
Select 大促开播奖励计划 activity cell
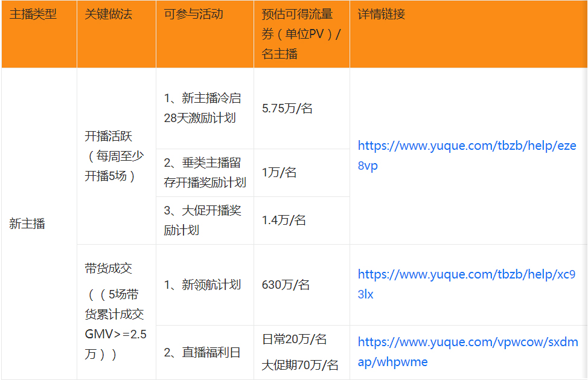point(203,221)
